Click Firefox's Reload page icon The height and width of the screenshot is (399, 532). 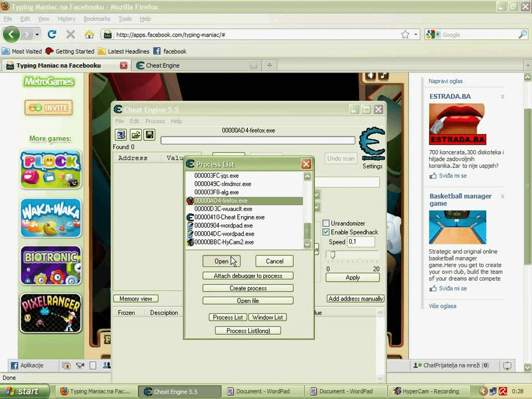[x=52, y=33]
